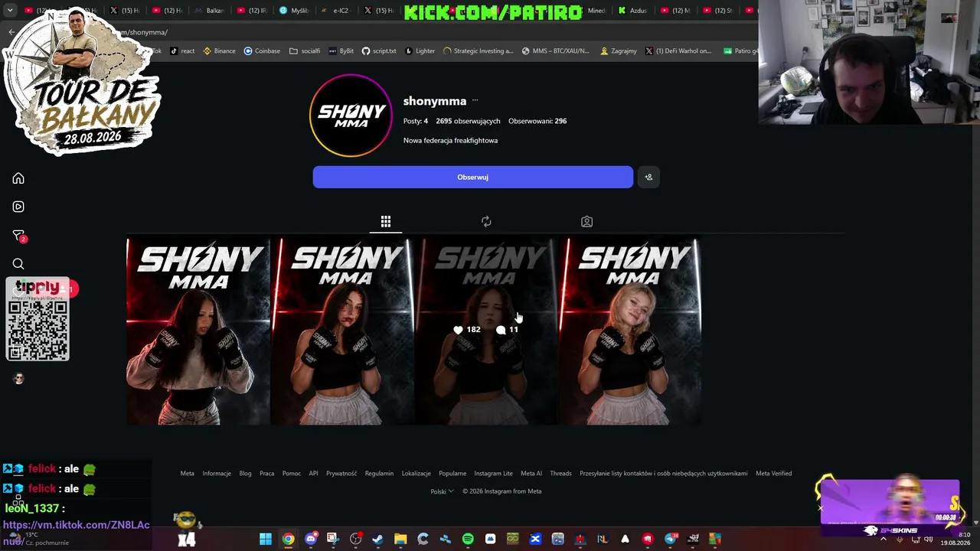Open the contact upload info footer link

pos(664,474)
